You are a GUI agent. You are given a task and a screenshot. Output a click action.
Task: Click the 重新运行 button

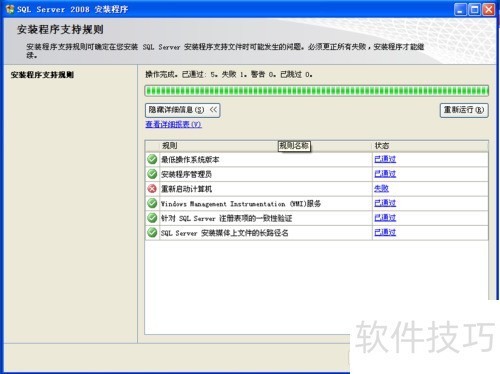(464, 110)
